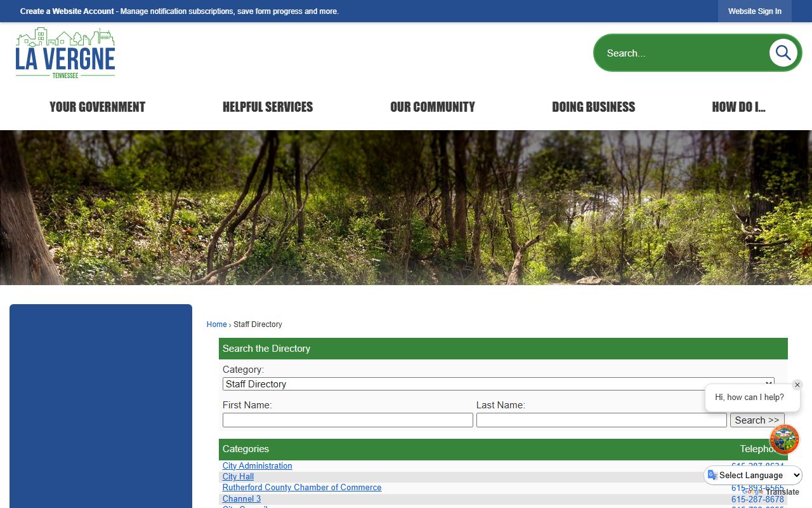Click the directory Search >> button
The height and width of the screenshot is (508, 812).
point(757,420)
